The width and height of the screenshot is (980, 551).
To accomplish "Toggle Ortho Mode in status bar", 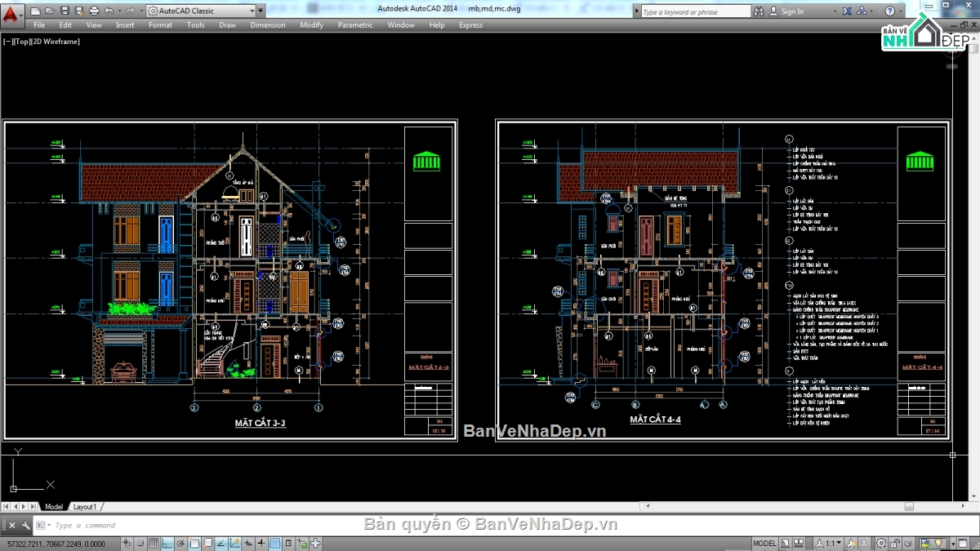I will coord(167,544).
